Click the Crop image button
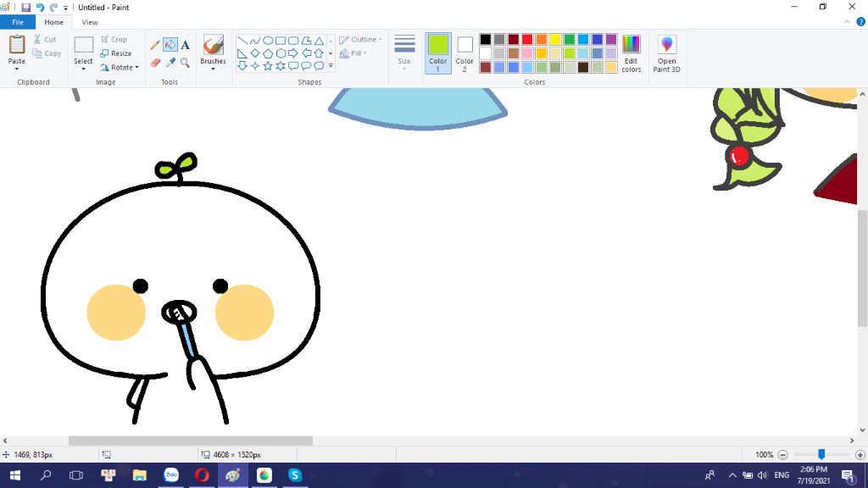Screen dimensions: 868x488 pos(114,39)
